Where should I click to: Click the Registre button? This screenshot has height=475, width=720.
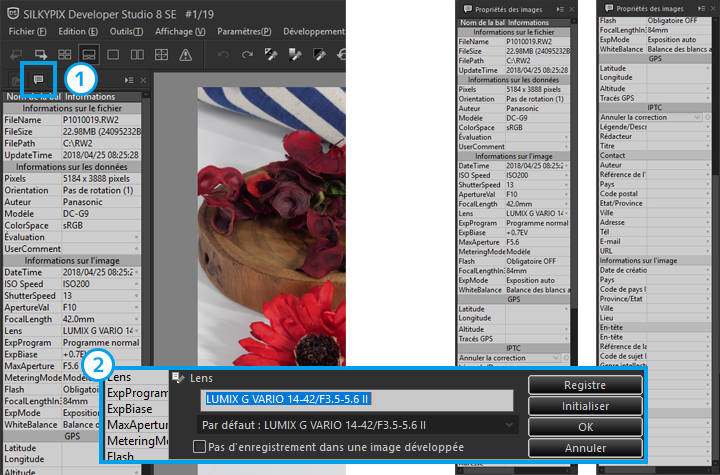click(x=584, y=384)
